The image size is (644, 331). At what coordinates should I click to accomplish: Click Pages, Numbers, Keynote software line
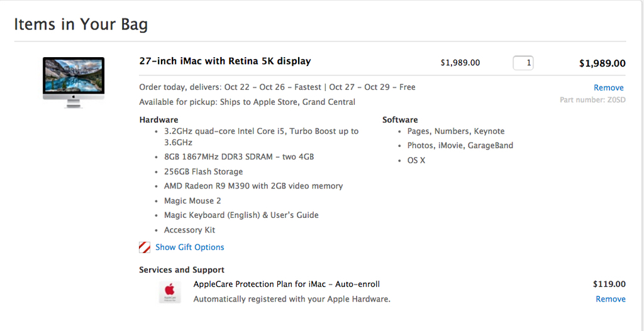tap(456, 131)
